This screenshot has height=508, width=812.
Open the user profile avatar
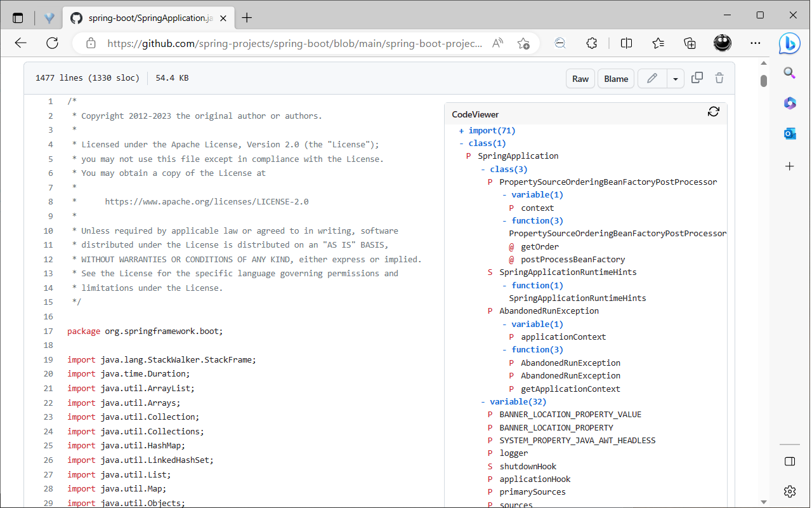tap(723, 43)
